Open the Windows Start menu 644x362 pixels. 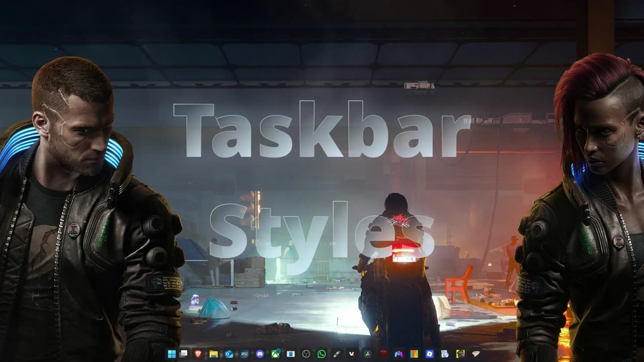[x=172, y=354]
